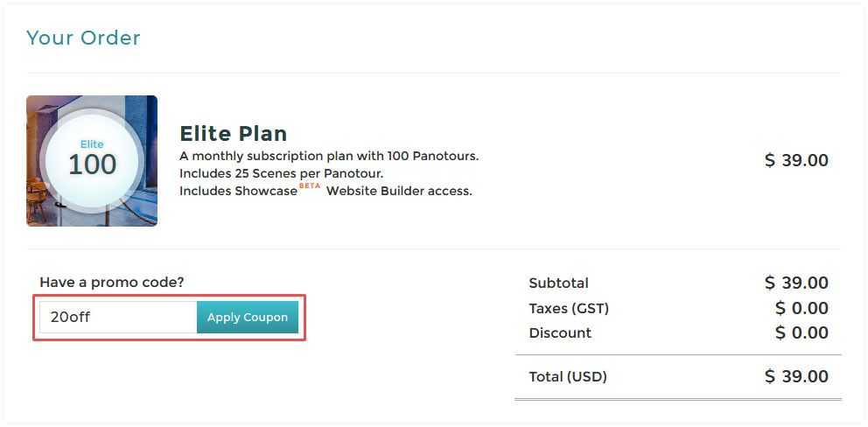Click the Your Order heading
The height and width of the screenshot is (427, 868).
coord(83,38)
